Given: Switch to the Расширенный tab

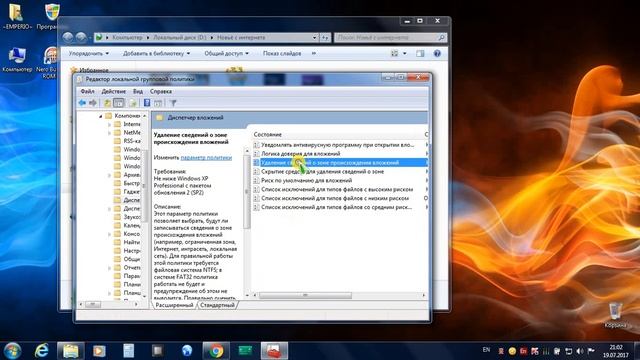Looking at the screenshot, I should (174, 305).
